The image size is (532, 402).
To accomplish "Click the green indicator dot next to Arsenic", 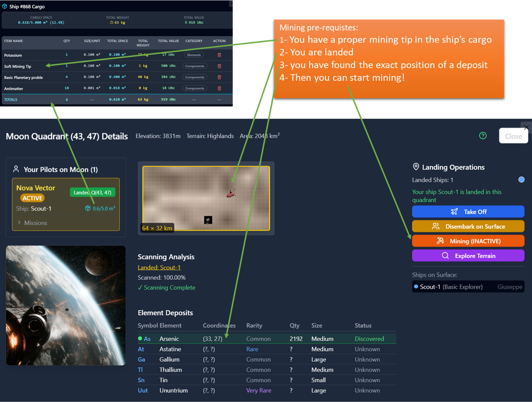I will tap(139, 338).
